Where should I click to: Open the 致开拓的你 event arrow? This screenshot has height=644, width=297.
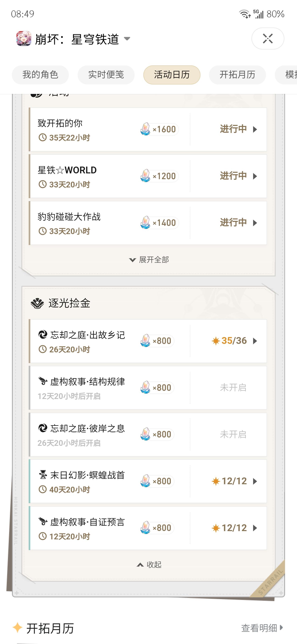255,129
